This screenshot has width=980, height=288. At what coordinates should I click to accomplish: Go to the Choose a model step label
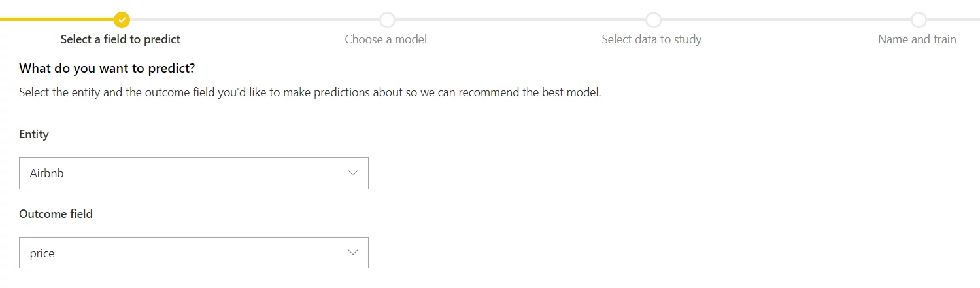pyautogui.click(x=386, y=39)
